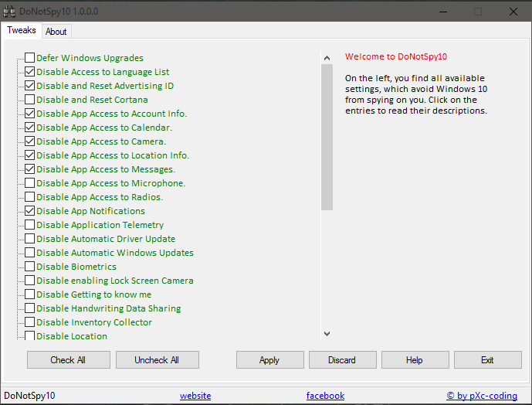
Task: Select the Disable Biometrics label text
Action: click(x=76, y=267)
